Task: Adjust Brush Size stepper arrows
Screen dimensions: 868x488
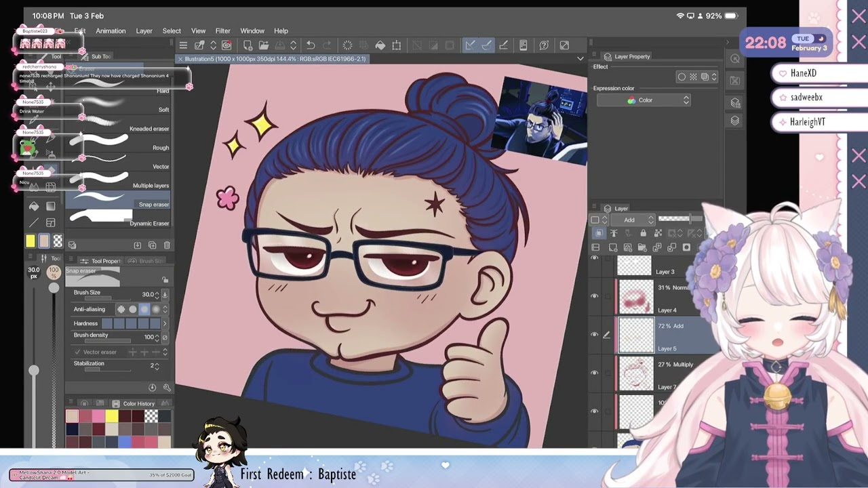Action: [x=157, y=295]
